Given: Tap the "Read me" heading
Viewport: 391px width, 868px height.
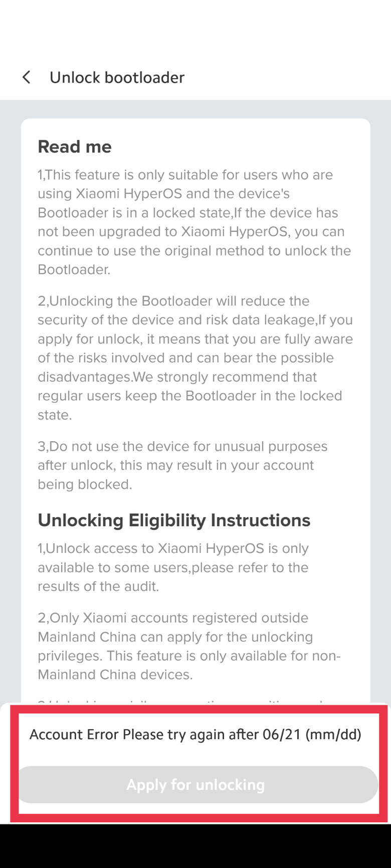Looking at the screenshot, I should tap(75, 147).
